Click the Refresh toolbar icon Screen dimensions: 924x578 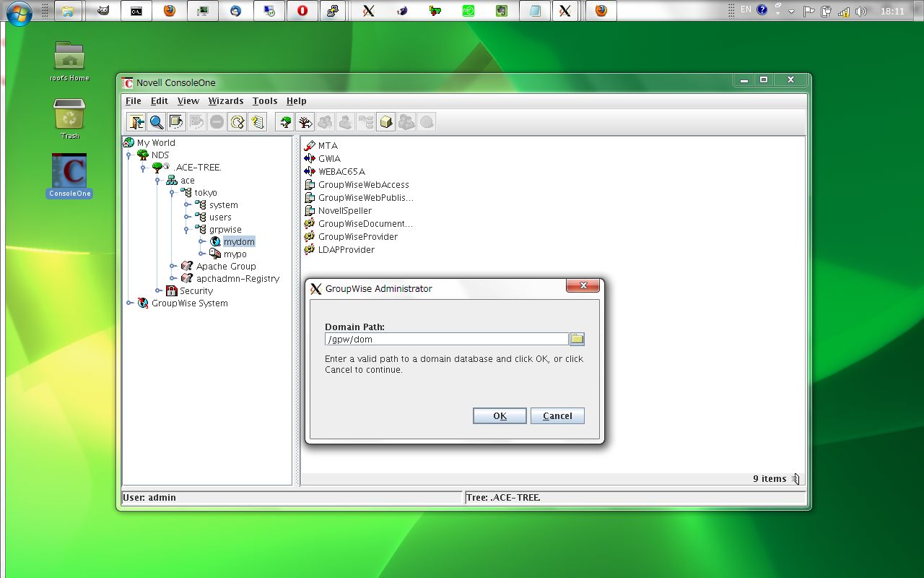click(237, 122)
